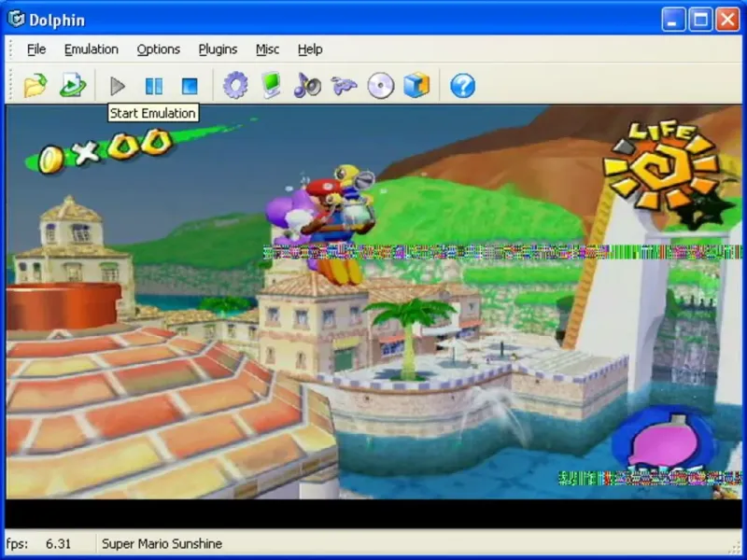747x560 pixels.
Task: Close the Dolphin window
Action: click(728, 20)
